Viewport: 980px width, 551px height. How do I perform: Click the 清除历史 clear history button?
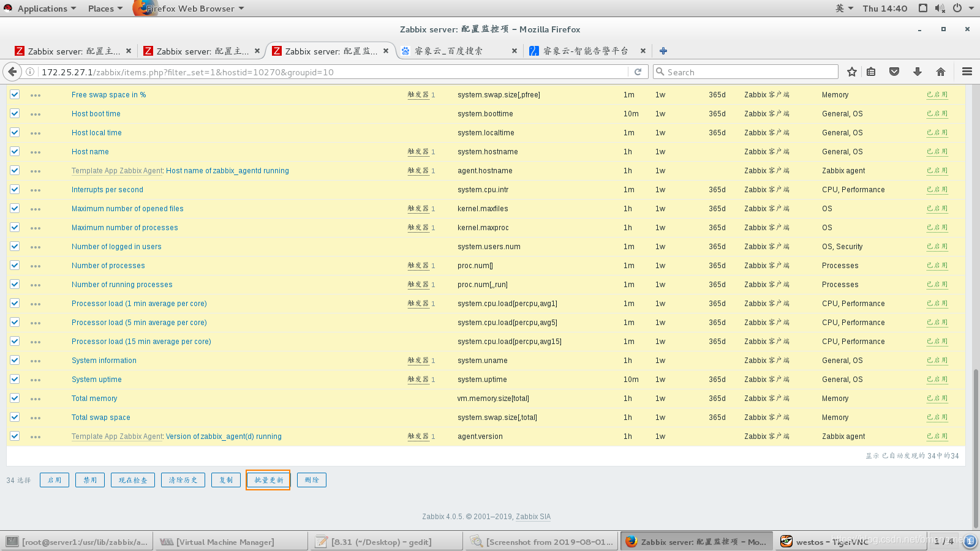point(183,480)
